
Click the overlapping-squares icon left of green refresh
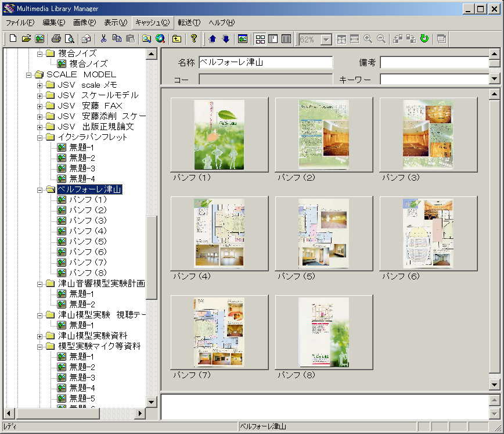(x=411, y=39)
